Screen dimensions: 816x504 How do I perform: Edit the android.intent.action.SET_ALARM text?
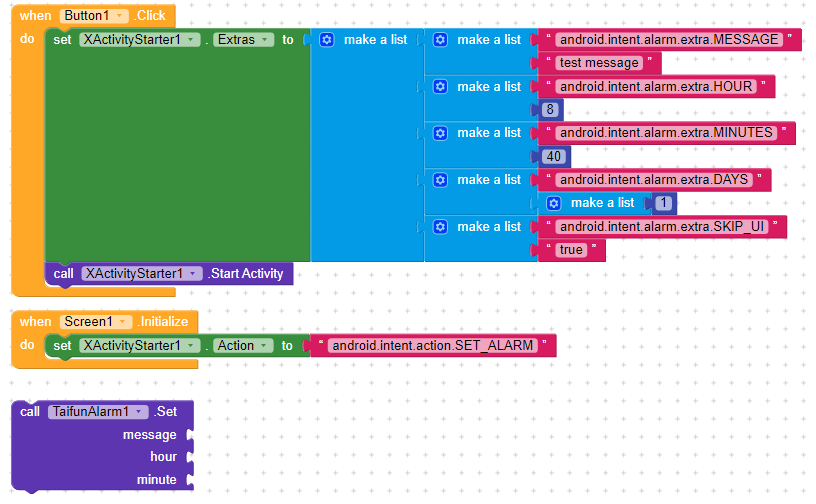pyautogui.click(x=433, y=345)
